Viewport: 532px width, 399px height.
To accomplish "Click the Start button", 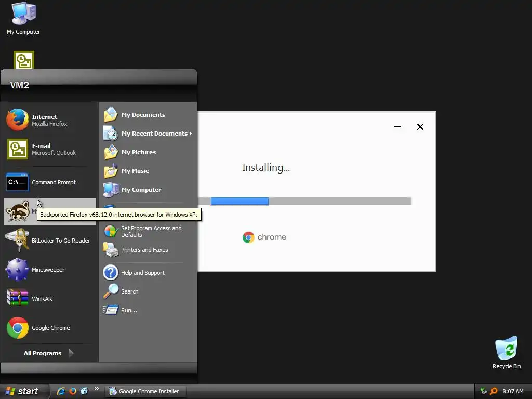I will point(24,391).
